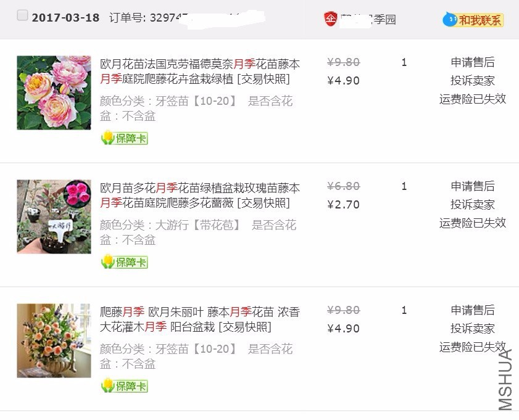
Task: Click the 保障卡 badge under second item
Action: tap(124, 262)
